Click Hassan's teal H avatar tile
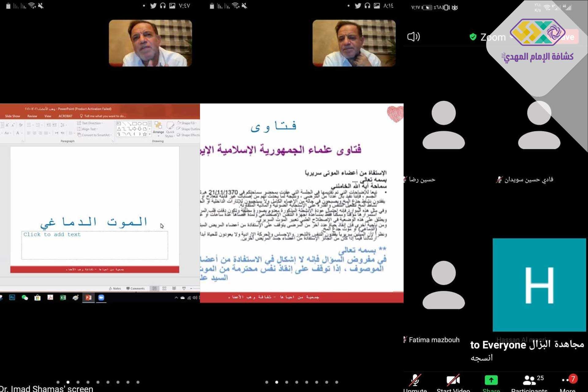 539,285
